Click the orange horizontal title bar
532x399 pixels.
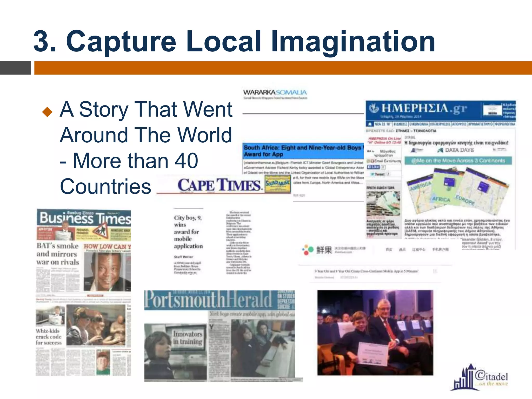coord(283,68)
